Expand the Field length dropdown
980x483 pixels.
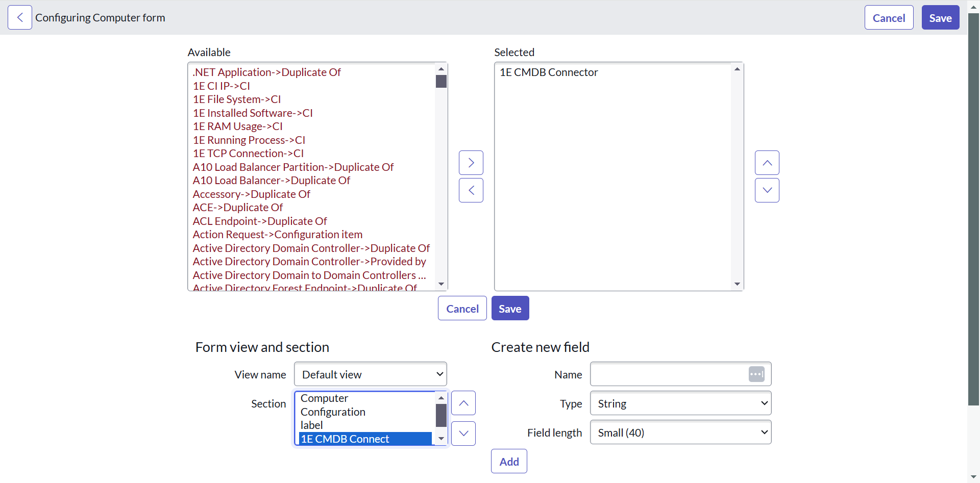tap(680, 433)
